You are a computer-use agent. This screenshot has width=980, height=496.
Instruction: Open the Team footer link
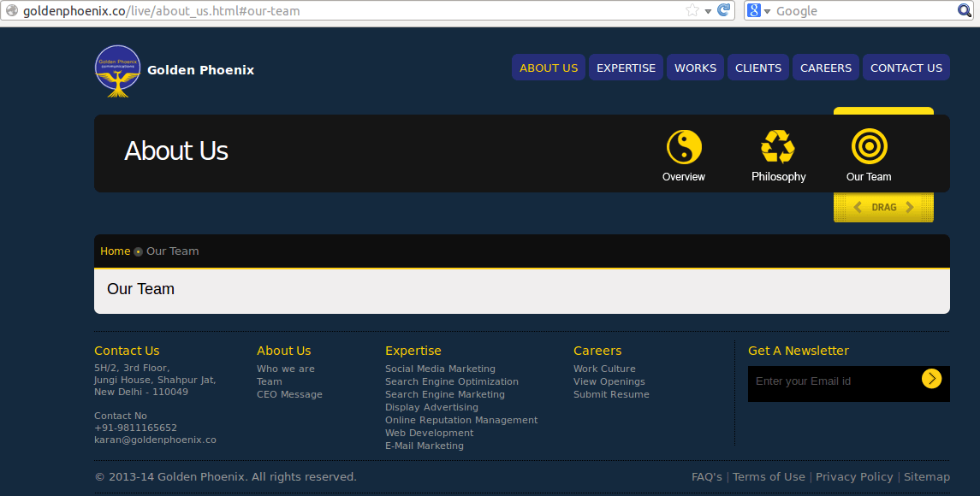pos(270,381)
